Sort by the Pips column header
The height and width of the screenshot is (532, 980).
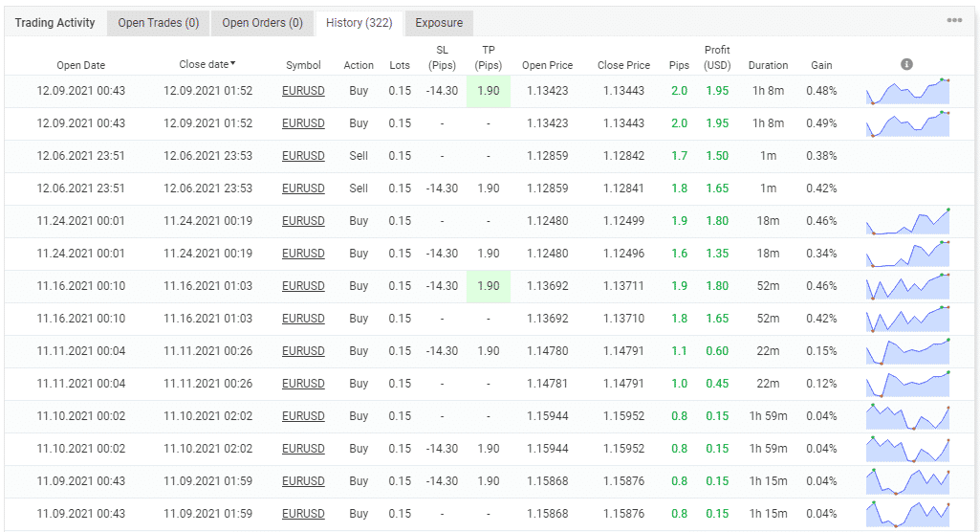click(x=679, y=65)
